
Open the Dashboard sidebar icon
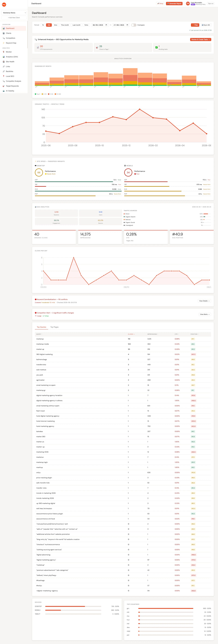4,28
